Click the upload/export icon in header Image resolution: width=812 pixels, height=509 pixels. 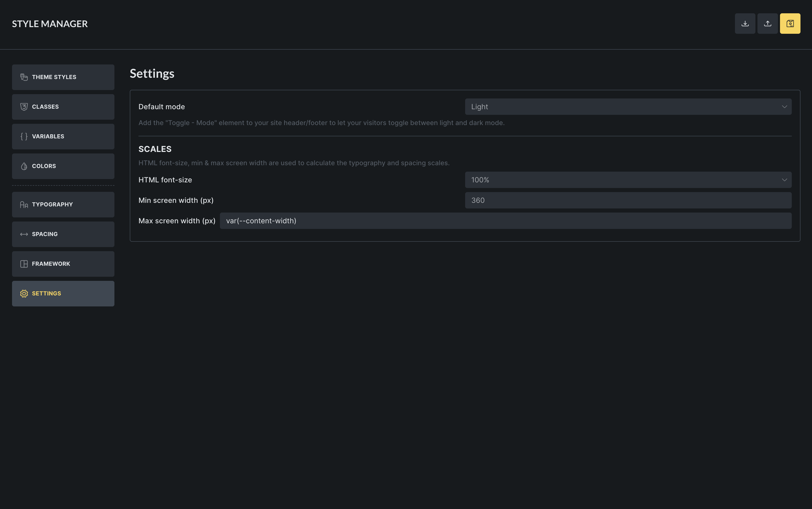tap(767, 24)
